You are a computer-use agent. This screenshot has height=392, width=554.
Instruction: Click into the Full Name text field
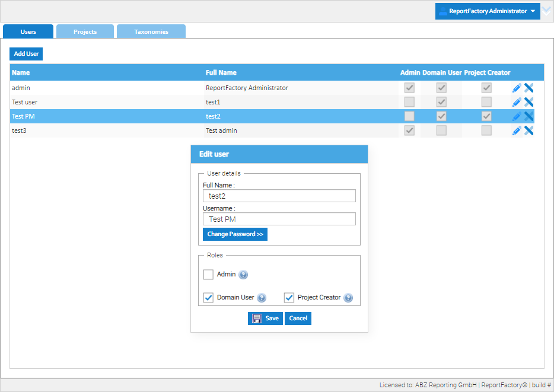279,196
